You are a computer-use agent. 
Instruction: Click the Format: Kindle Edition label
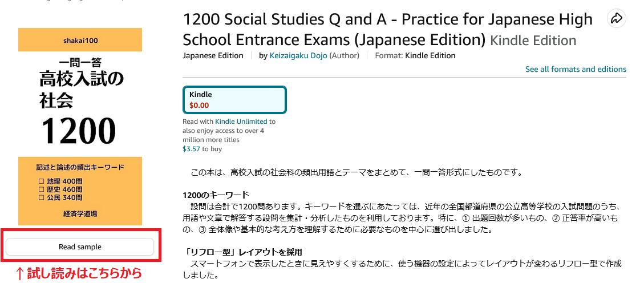tap(415, 55)
